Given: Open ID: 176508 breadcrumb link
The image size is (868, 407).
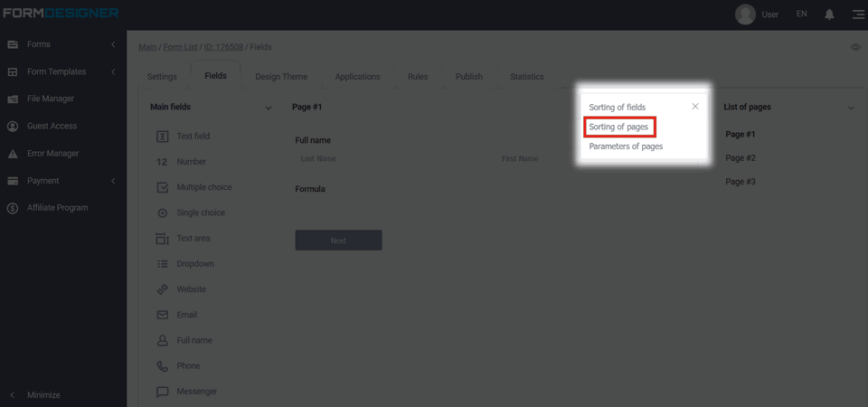Looking at the screenshot, I should point(223,47).
